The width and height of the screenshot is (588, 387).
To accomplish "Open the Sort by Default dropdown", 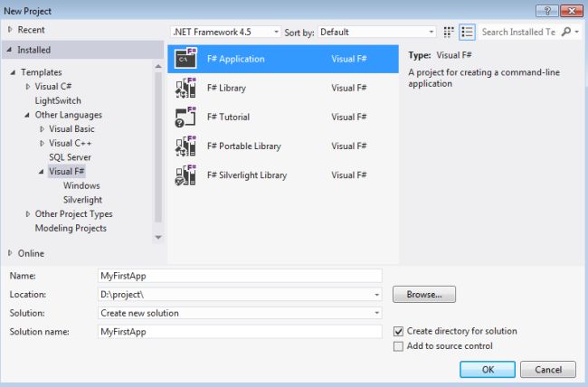I will [x=377, y=32].
